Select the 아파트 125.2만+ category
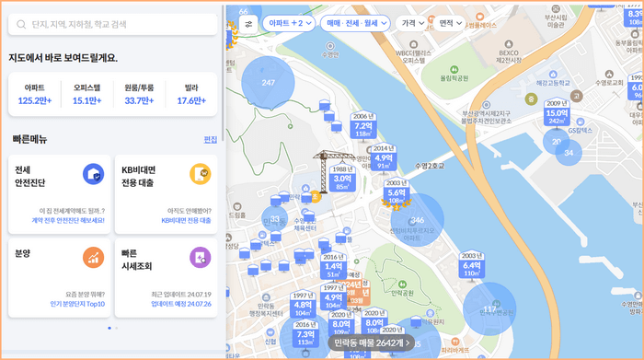The image size is (644, 360). tap(35, 94)
